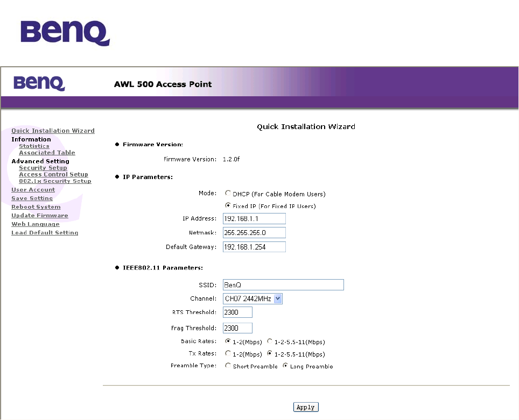Click the BenQ logo in the purple banner
The width and height of the screenshot is (519, 420).
tap(39, 83)
